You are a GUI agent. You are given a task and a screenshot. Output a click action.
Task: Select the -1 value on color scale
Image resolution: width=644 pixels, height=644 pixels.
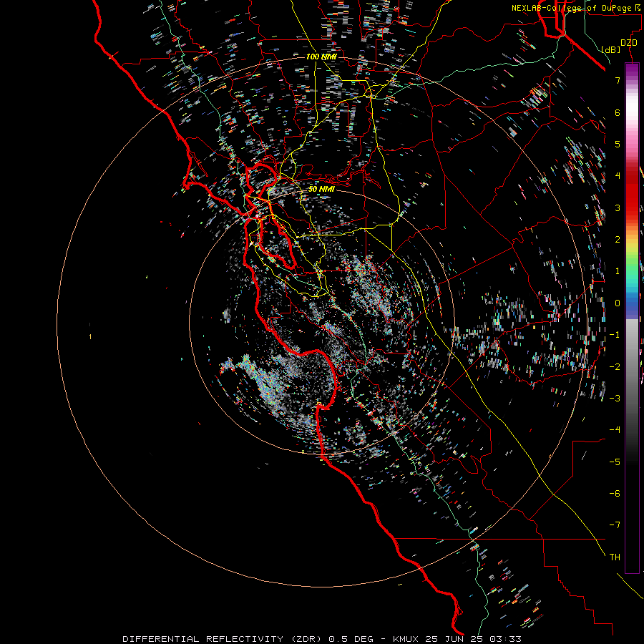point(615,335)
